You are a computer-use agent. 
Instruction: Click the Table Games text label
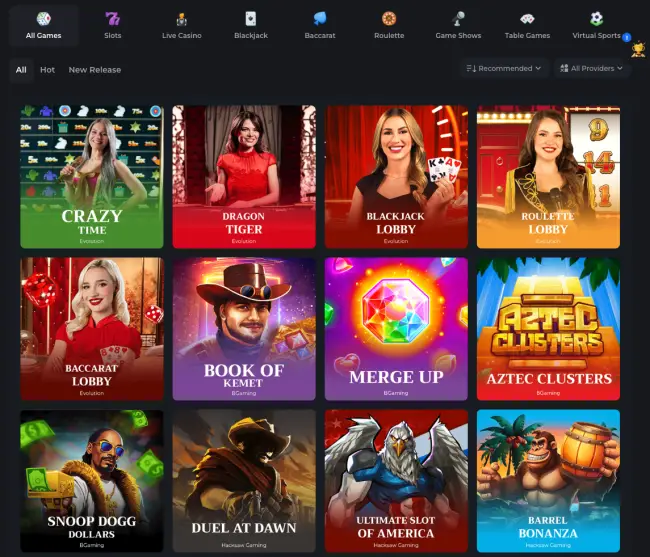pyautogui.click(x=527, y=36)
